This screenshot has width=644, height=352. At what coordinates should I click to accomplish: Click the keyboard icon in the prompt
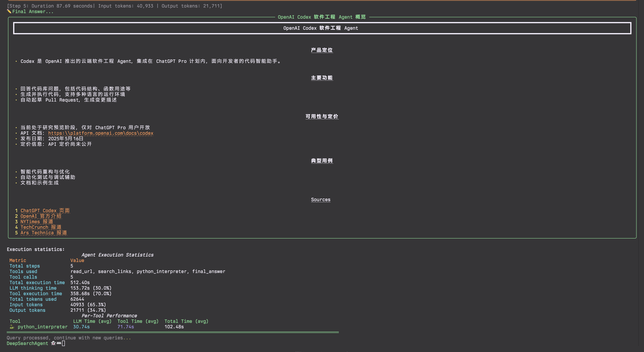tap(59, 343)
